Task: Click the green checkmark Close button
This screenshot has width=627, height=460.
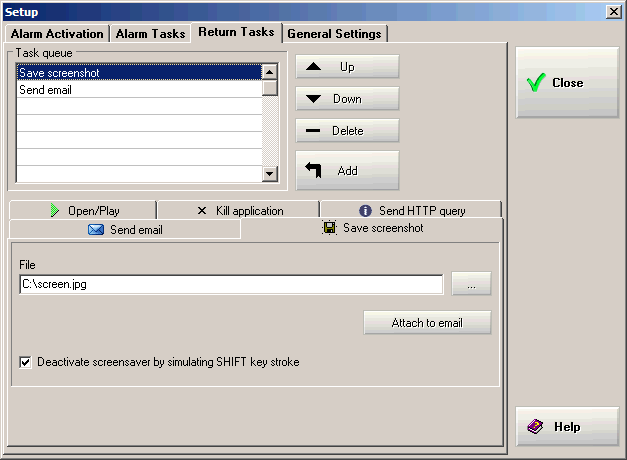Action: pos(566,83)
